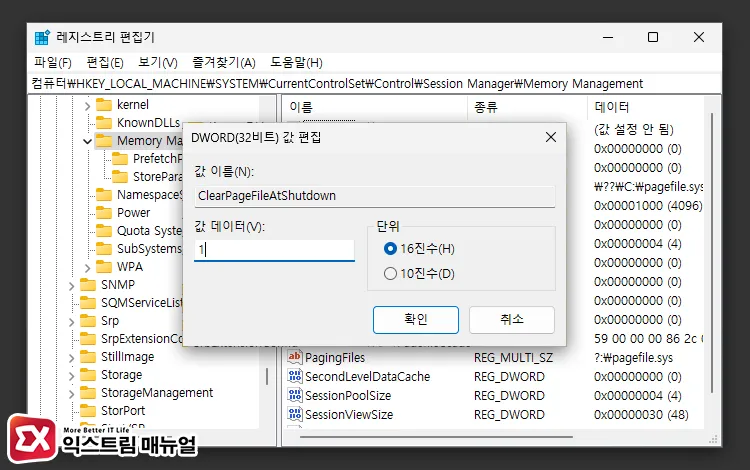
Task: Expand the Storage tree node
Action: point(71,376)
